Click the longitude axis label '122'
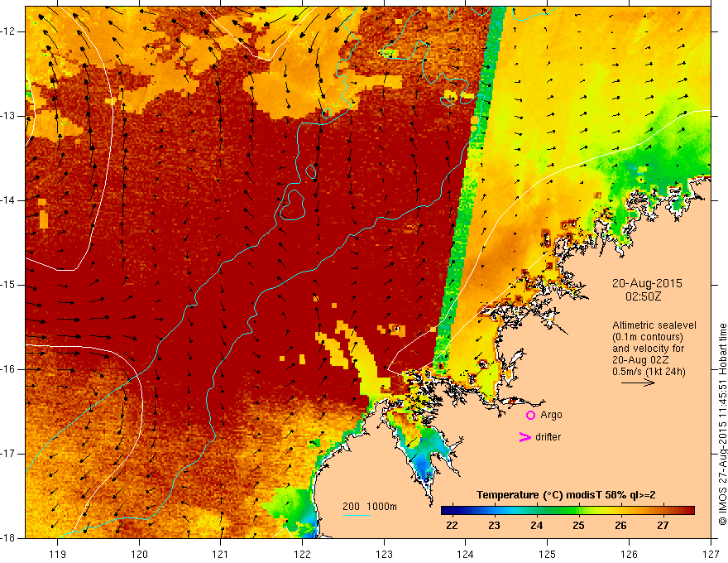Viewport: 728px width, 563px height. click(302, 554)
